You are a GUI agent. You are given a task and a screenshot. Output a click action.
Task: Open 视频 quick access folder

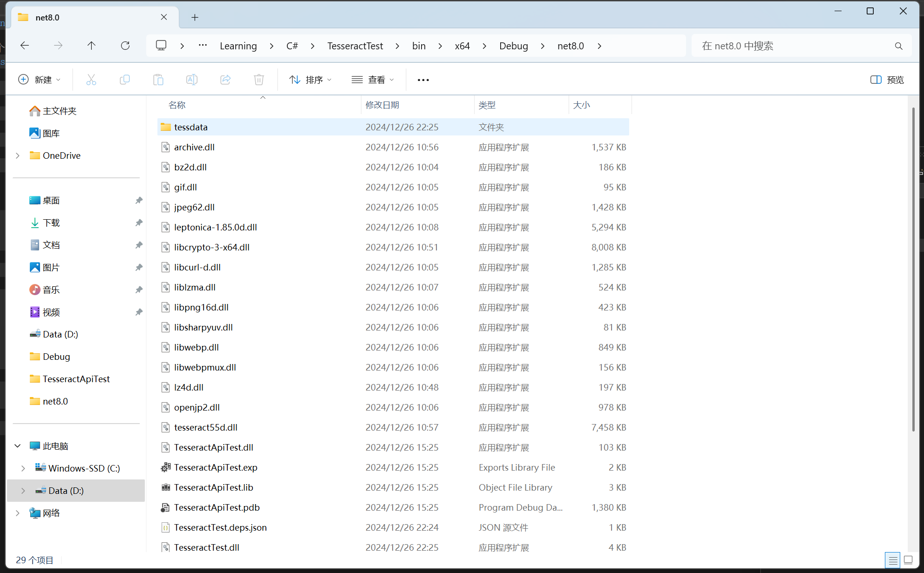44,312
